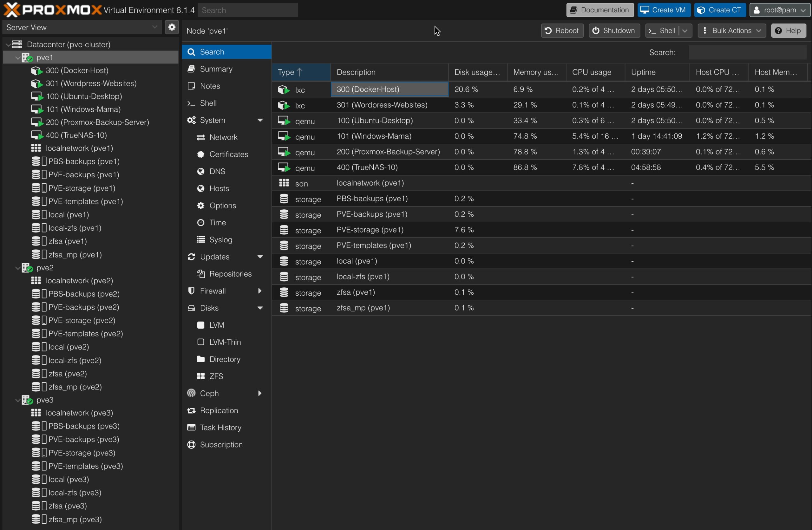Expand the Firewall submenu arrow
The image size is (812, 530).
coord(260,291)
